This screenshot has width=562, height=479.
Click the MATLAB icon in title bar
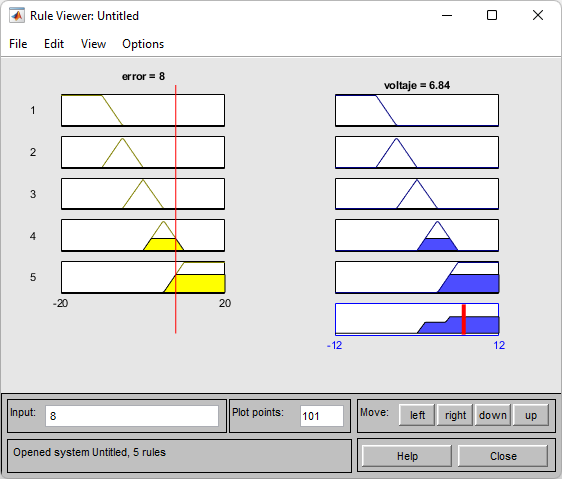(17, 16)
